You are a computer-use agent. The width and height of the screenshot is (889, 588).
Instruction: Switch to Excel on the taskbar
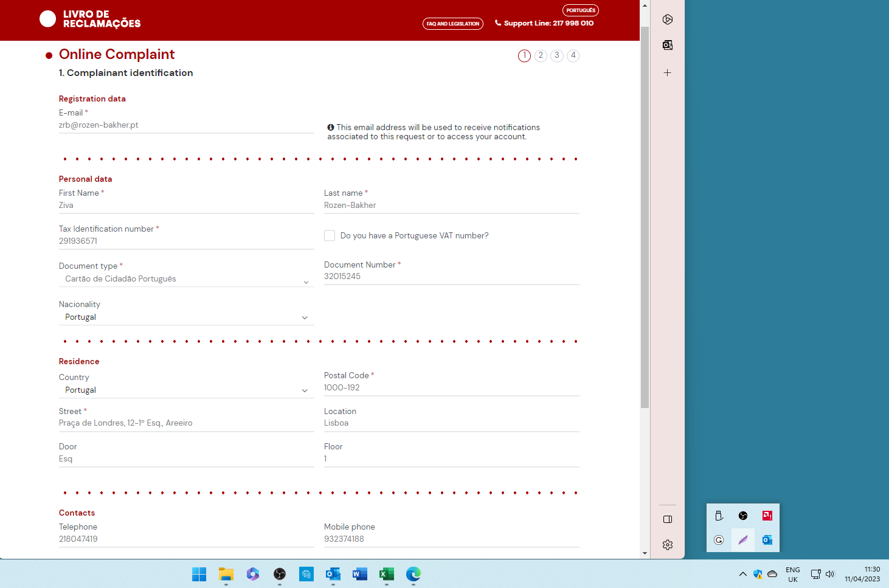387,574
